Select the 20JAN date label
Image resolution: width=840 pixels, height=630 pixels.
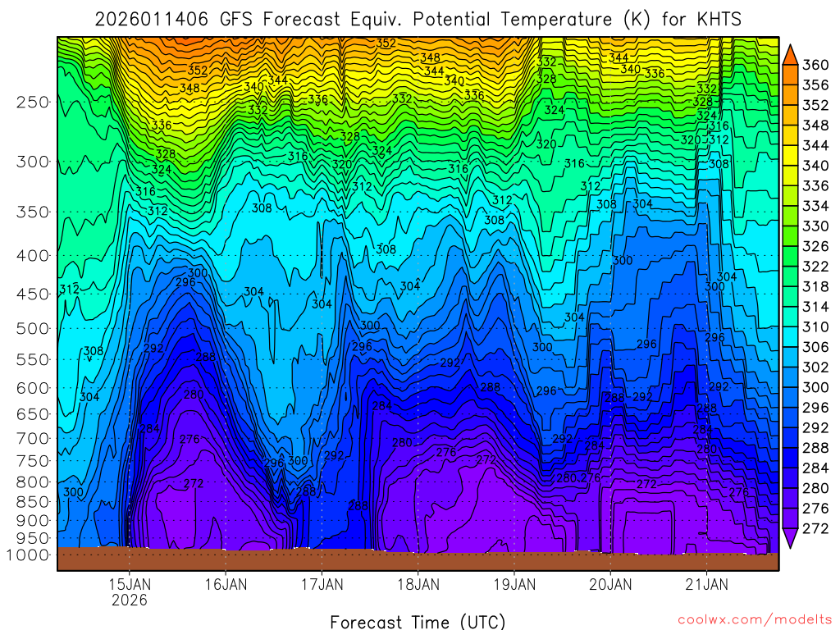click(610, 584)
